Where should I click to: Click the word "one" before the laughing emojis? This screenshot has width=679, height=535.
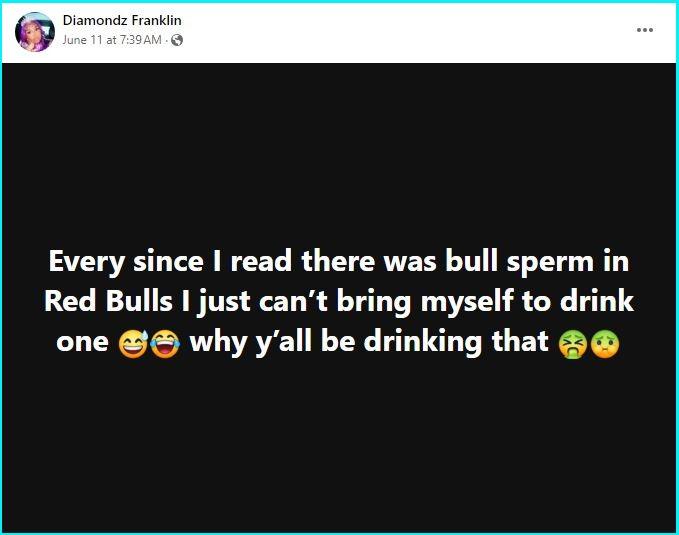pos(82,343)
